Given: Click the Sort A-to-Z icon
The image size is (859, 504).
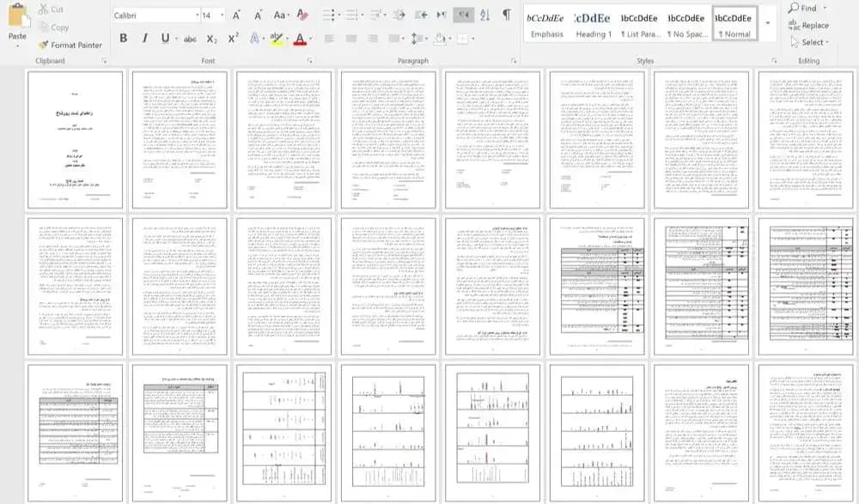Looking at the screenshot, I should coord(484,15).
